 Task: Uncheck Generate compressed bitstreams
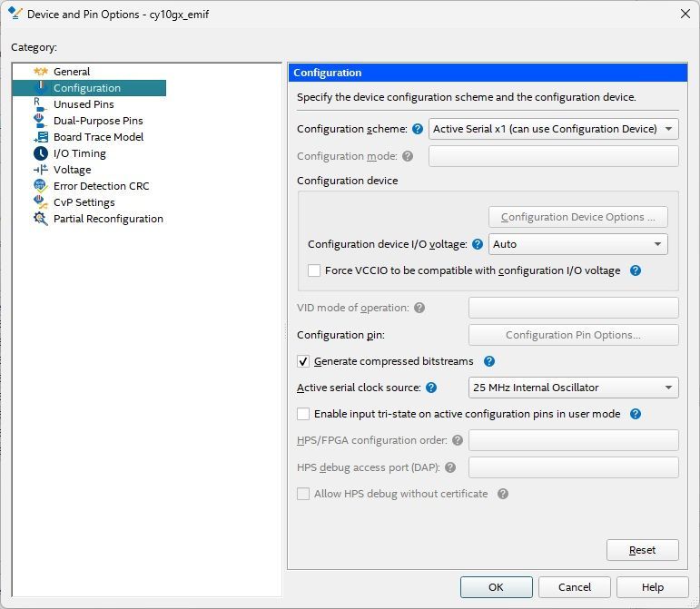[x=303, y=361]
